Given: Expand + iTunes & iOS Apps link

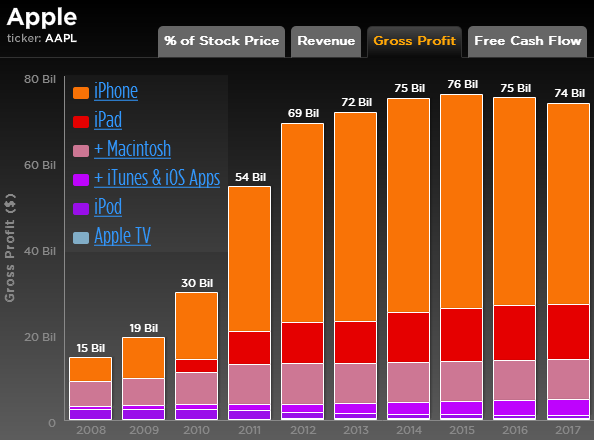Looking at the screenshot, I should [x=157, y=178].
